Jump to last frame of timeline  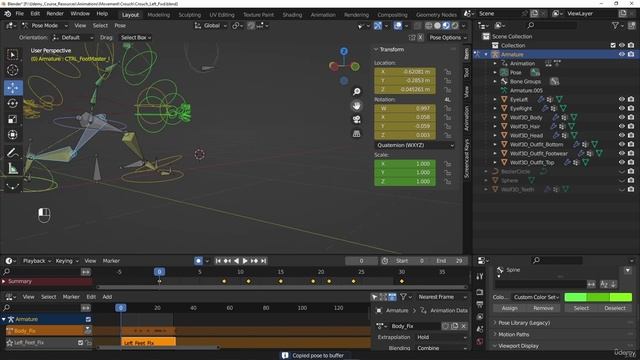tap(264, 261)
